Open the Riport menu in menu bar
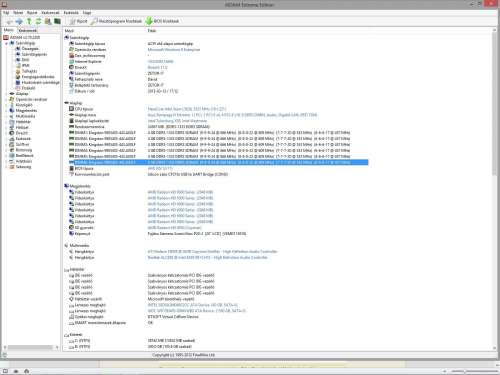 point(32,13)
